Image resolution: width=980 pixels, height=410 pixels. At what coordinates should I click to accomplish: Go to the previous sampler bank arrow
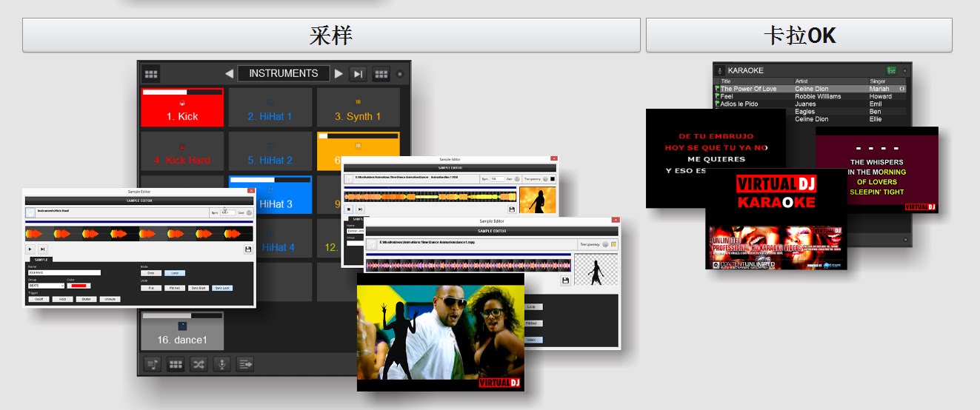[x=229, y=74]
